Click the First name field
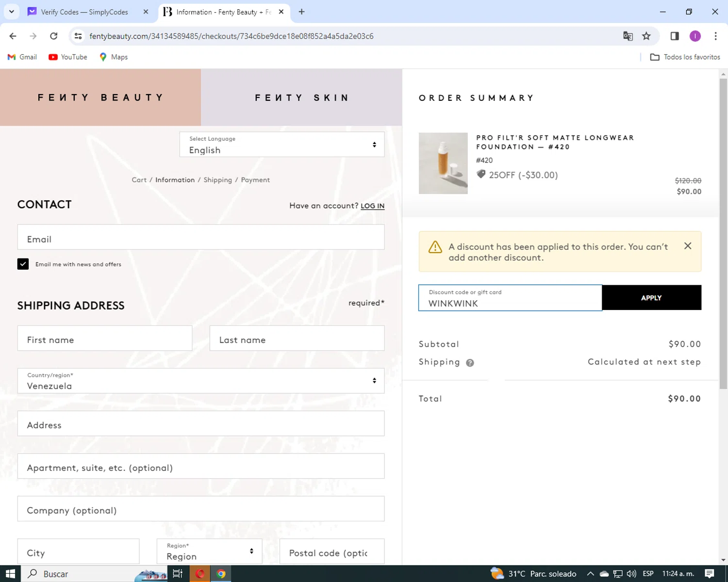 click(105, 338)
